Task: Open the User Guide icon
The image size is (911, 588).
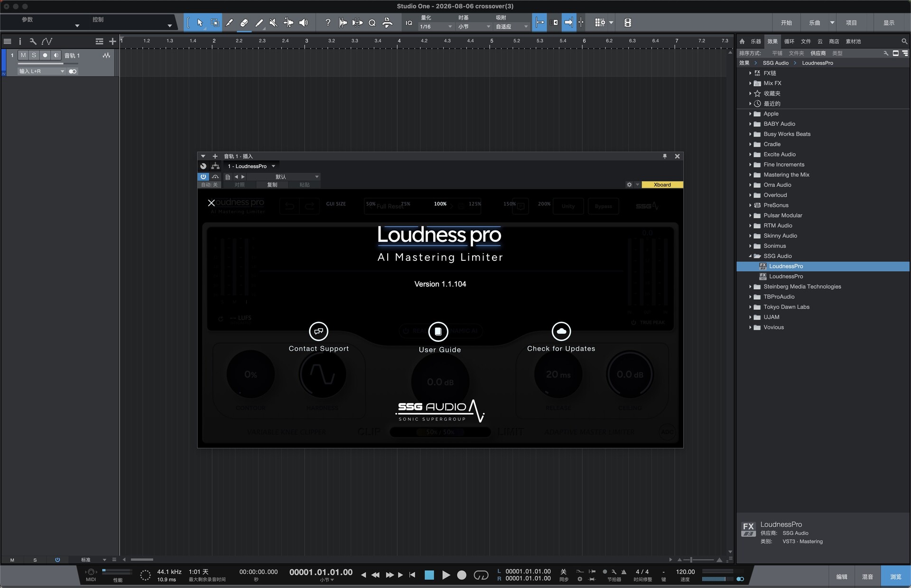Action: pyautogui.click(x=438, y=331)
